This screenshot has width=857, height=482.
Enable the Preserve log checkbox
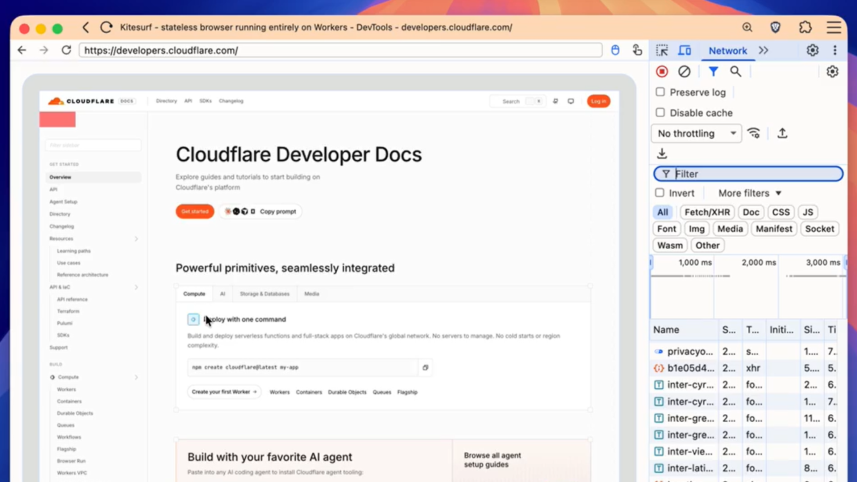click(x=660, y=92)
